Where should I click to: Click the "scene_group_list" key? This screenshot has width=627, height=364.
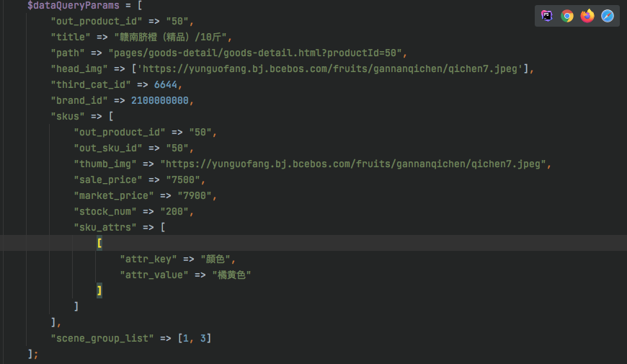102,338
